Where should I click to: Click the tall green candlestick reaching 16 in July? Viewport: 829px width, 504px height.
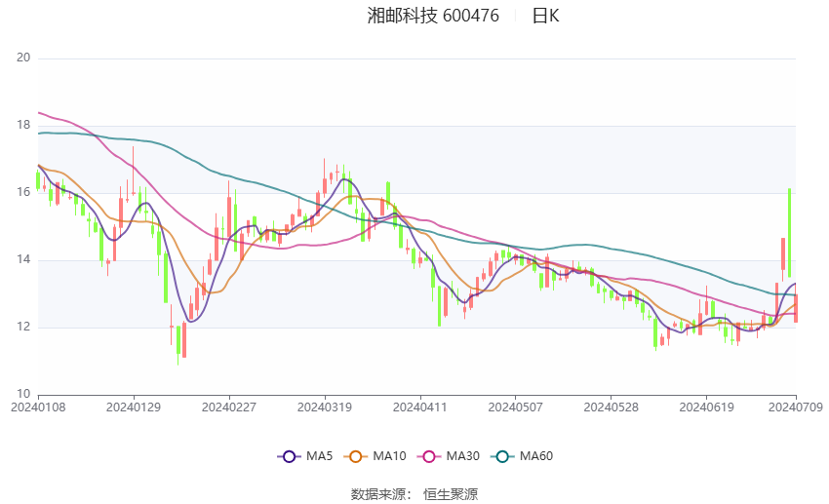pyautogui.click(x=789, y=234)
